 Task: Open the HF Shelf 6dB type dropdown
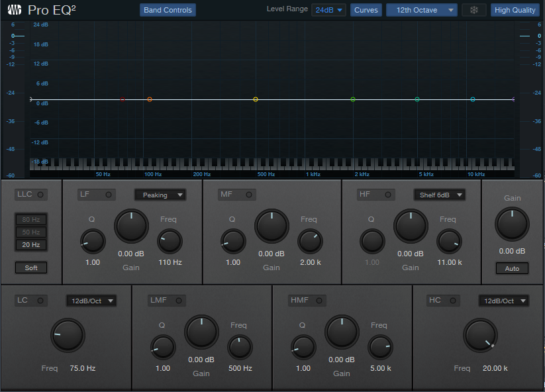pos(439,195)
